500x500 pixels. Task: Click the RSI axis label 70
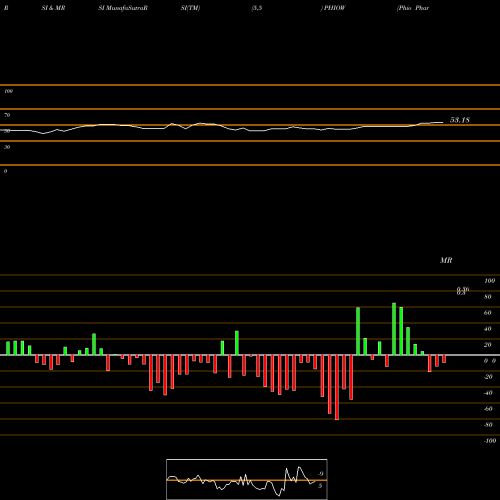tap(7, 115)
